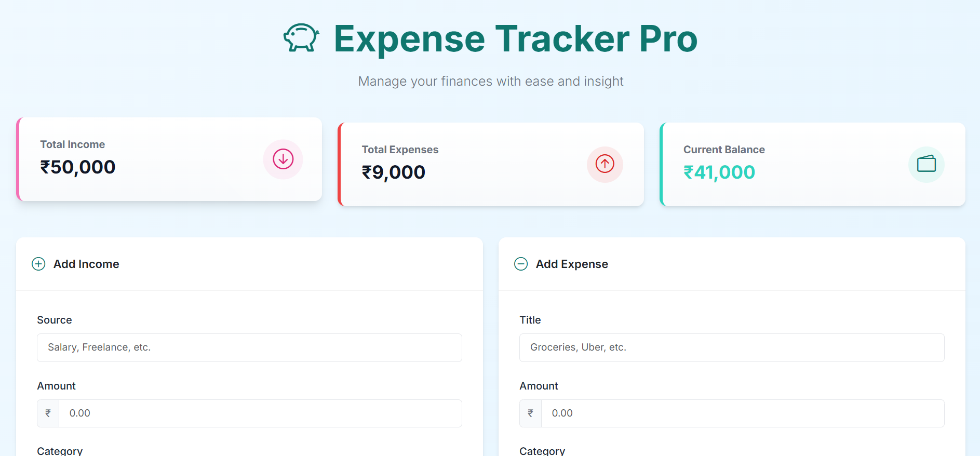This screenshot has width=980, height=456.
Task: Click the plus icon beside Add Income
Action: (38, 264)
